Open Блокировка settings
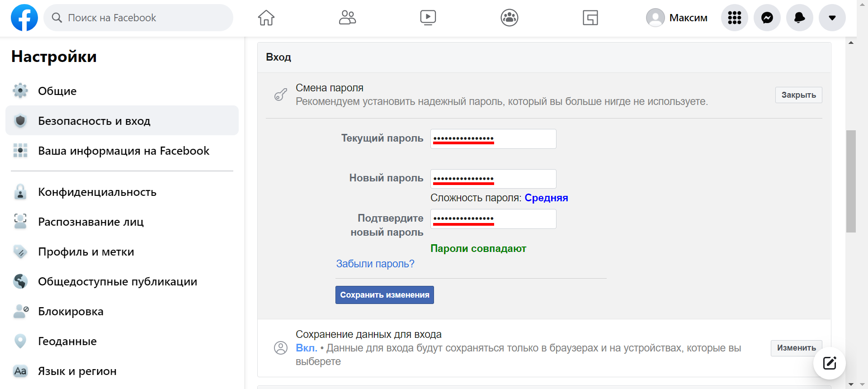Viewport: 868px width, 389px height. (122, 311)
